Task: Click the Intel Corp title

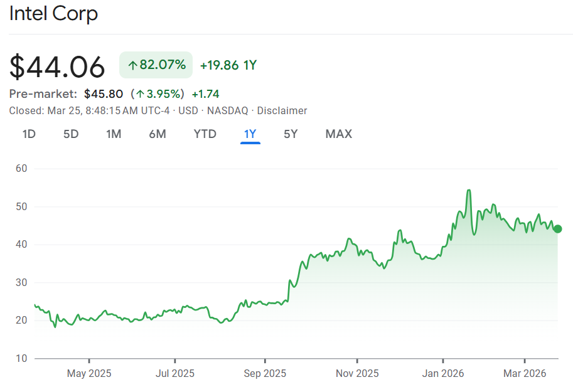Action: click(53, 14)
